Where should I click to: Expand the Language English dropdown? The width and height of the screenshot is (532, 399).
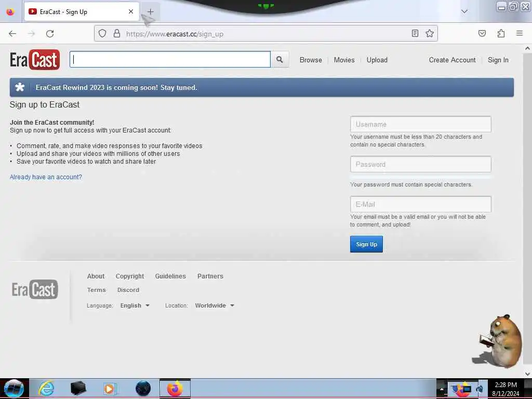pyautogui.click(x=135, y=305)
